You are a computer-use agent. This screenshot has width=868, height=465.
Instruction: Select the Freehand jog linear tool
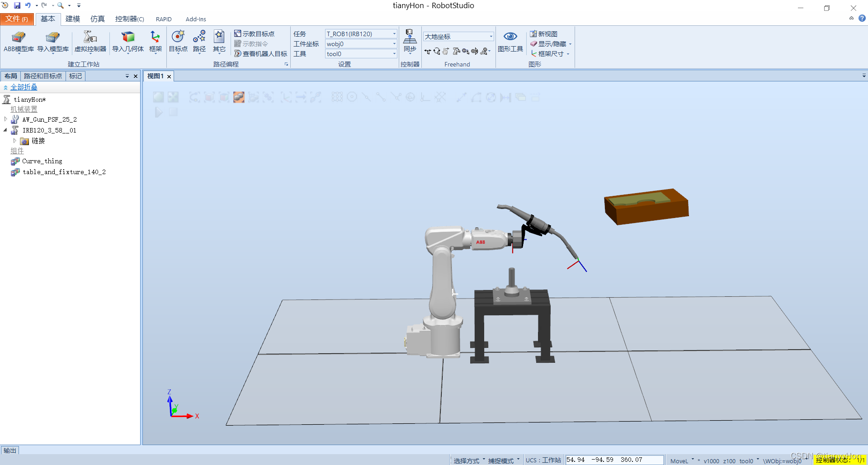466,51
